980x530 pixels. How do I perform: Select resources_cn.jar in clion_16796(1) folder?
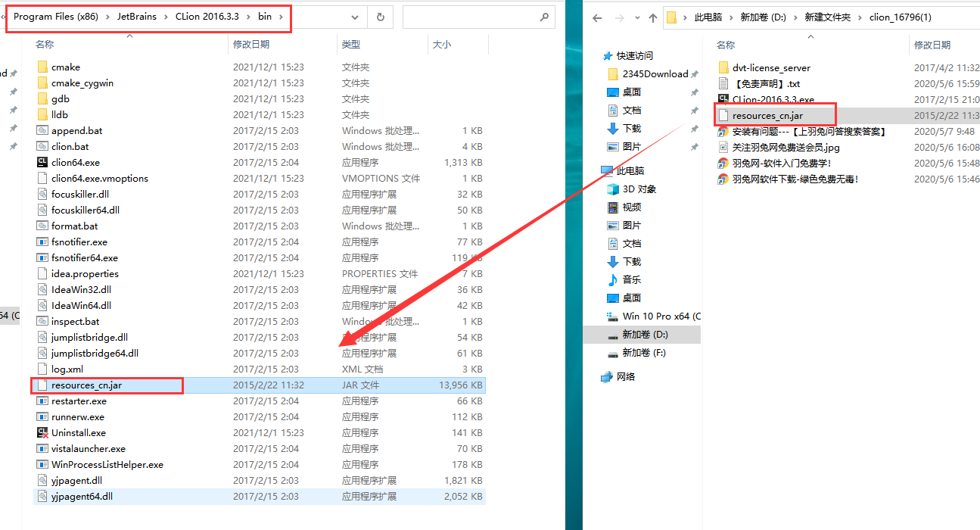click(x=767, y=116)
